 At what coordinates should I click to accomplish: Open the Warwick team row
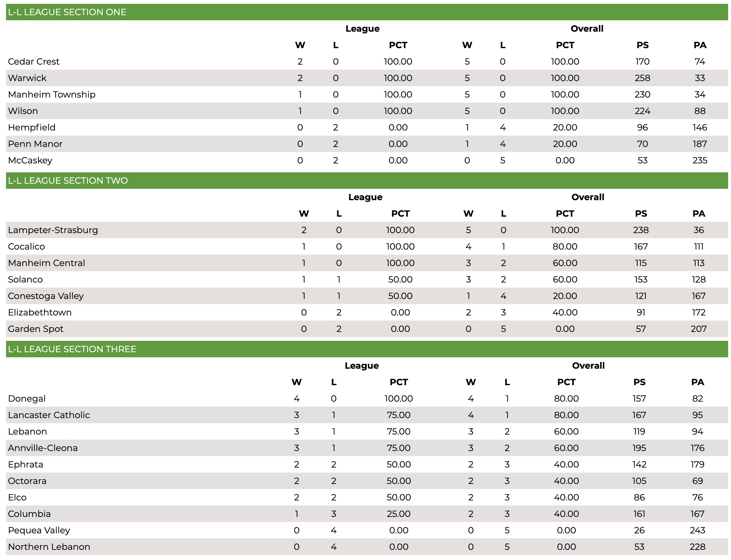367,78
